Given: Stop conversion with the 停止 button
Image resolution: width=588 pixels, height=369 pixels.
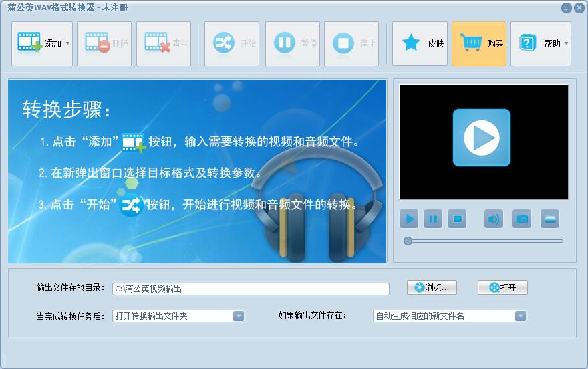Looking at the screenshot, I should [351, 44].
